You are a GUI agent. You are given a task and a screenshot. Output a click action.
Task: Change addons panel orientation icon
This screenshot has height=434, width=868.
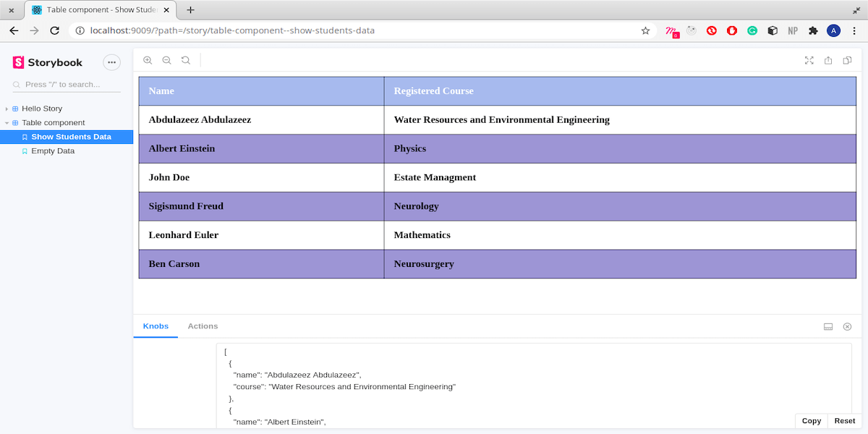828,327
